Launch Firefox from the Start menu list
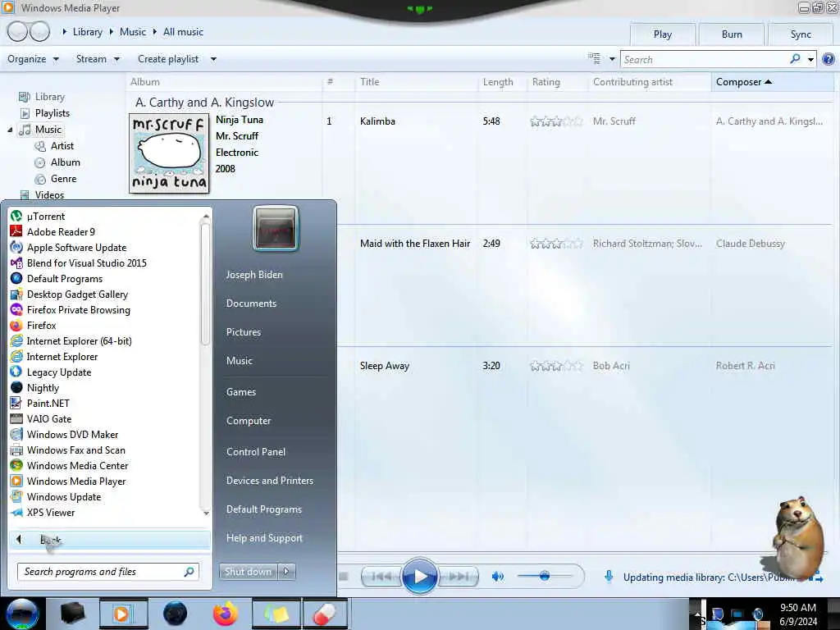Image resolution: width=840 pixels, height=630 pixels. click(x=33, y=325)
